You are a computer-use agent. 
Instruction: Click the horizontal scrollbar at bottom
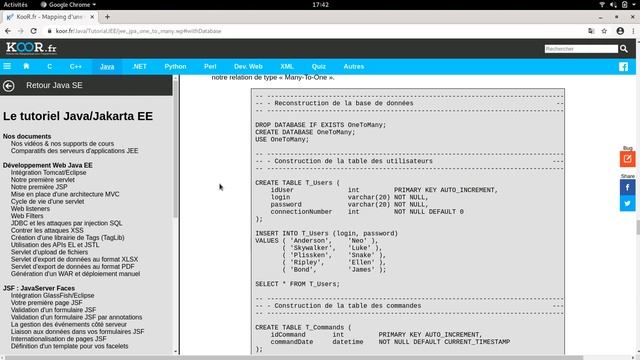point(294,358)
